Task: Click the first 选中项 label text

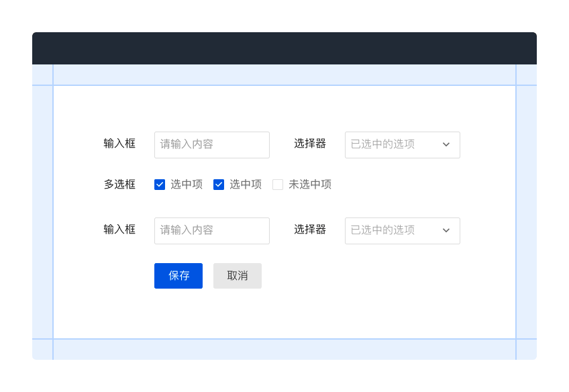Action: 187,185
